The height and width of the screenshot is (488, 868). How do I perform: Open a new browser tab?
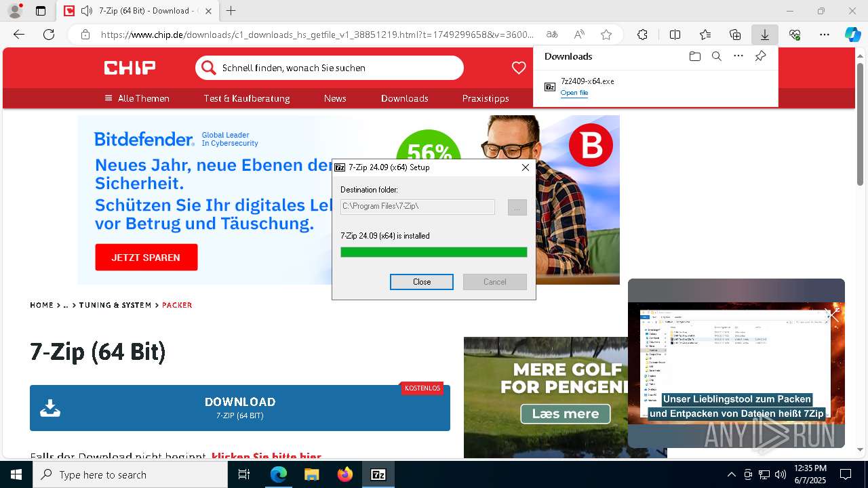click(x=231, y=11)
